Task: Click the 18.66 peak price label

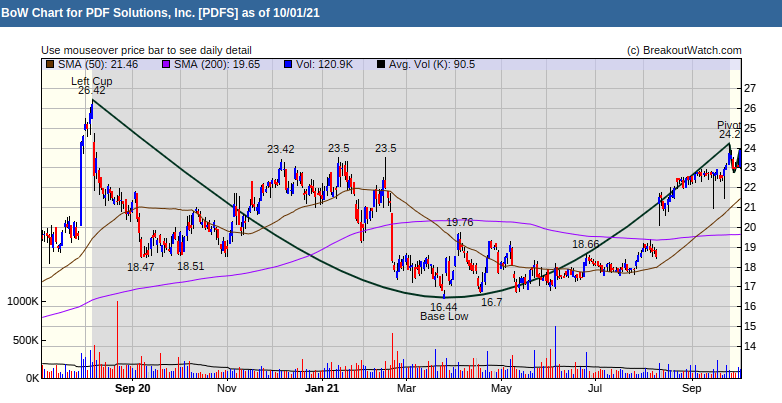Action: [586, 244]
